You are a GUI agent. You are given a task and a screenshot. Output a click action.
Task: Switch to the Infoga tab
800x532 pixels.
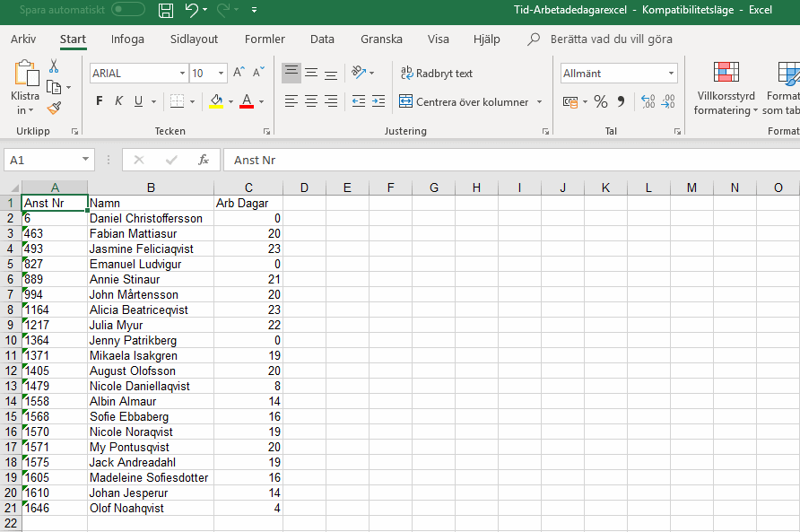tap(127, 39)
